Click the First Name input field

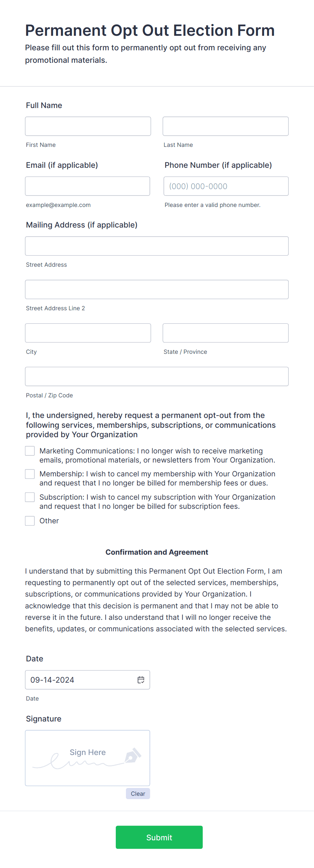(88, 126)
